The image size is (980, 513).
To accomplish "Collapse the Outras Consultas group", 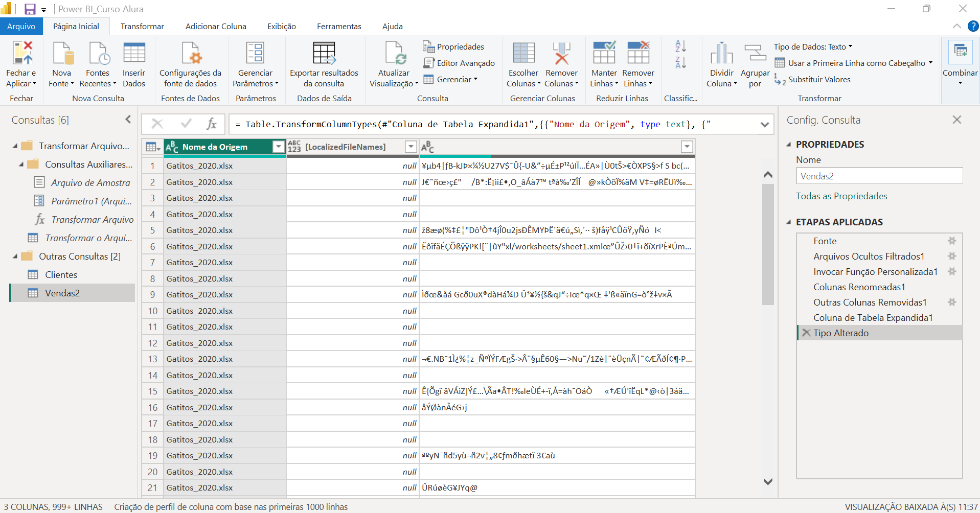I will click(x=15, y=256).
